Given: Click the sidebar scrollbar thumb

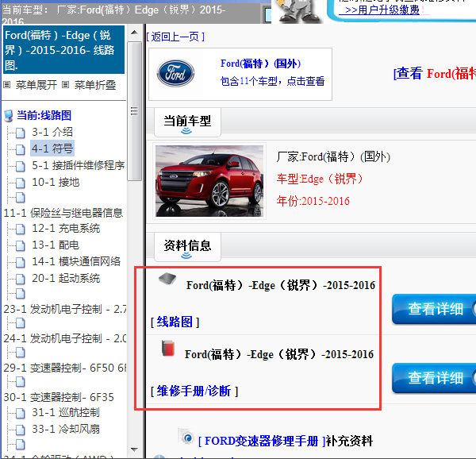Looking at the screenshot, I should click(x=135, y=111).
